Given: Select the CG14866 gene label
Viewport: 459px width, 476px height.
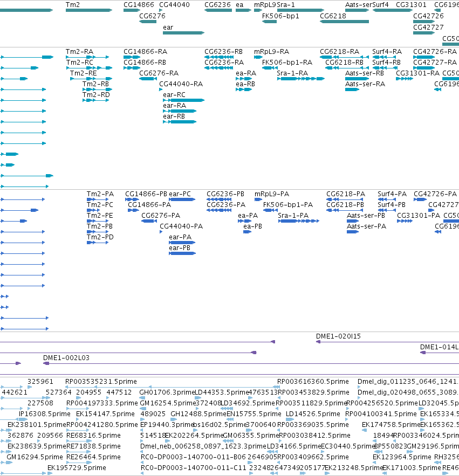Looking at the screenshot, I should [139, 5].
